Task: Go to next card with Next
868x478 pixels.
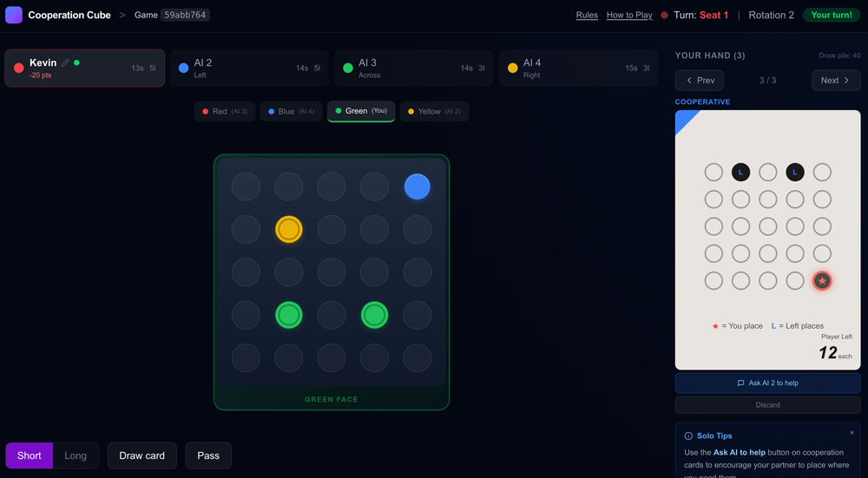Action: (x=836, y=80)
